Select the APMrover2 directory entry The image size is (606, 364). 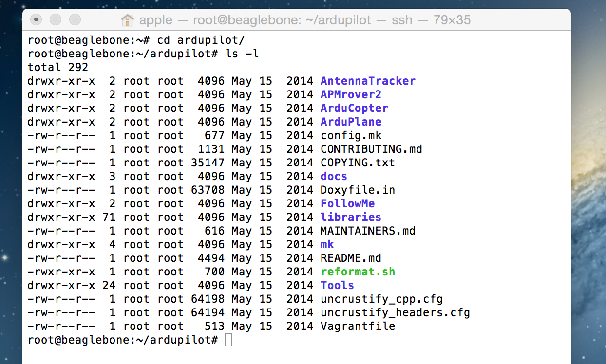pyautogui.click(x=351, y=94)
